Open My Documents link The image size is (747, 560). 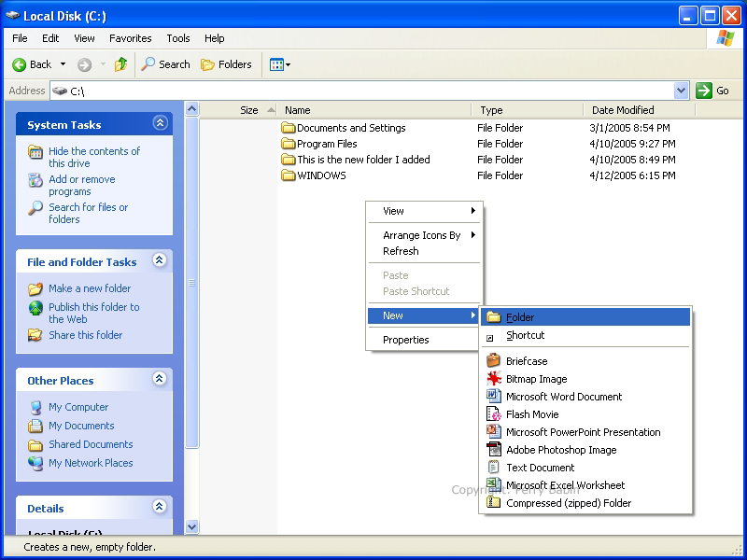point(81,426)
